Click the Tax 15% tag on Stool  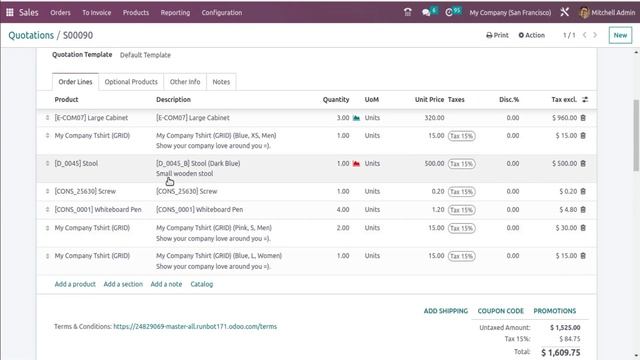(x=462, y=164)
